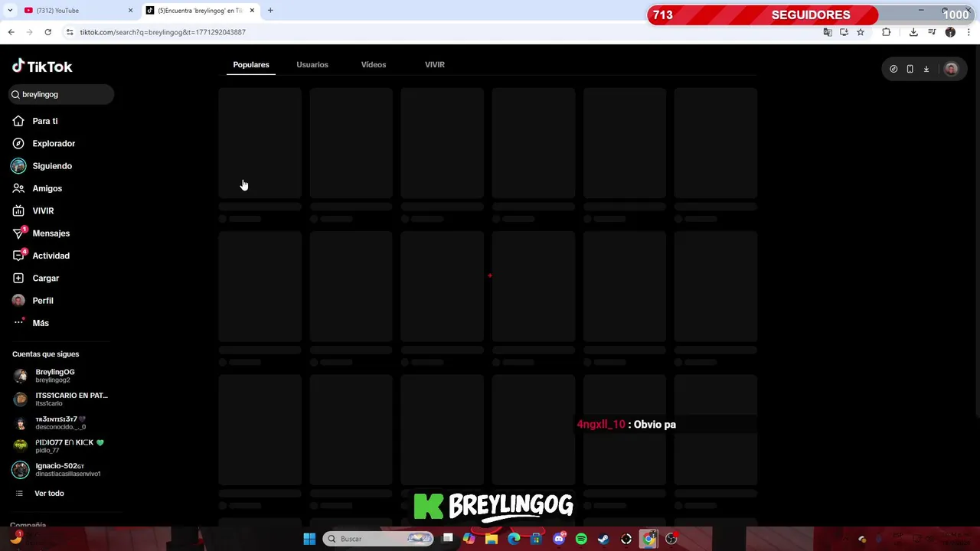Open TikTok profile avatar menu
Image resolution: width=980 pixels, height=551 pixels.
951,69
